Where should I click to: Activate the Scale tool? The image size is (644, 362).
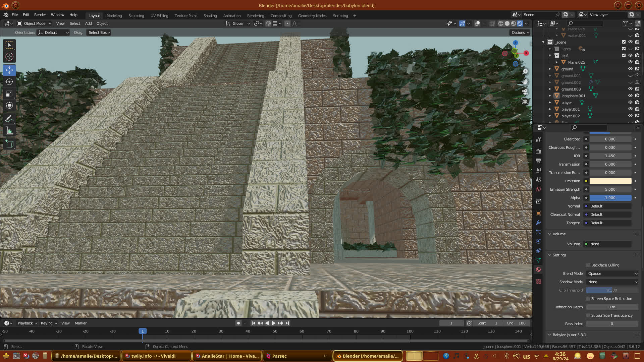pos(9,94)
